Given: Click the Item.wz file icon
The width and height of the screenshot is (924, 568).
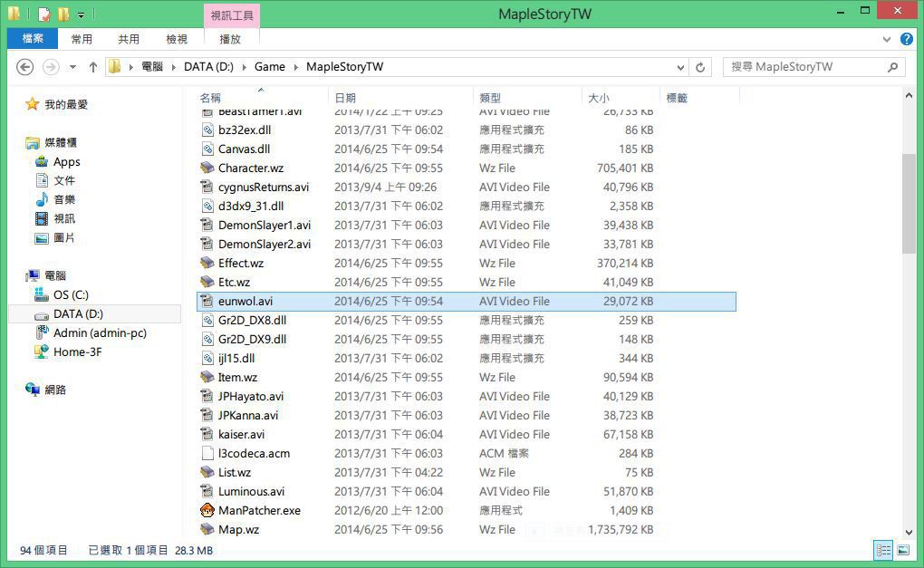Looking at the screenshot, I should [207, 377].
